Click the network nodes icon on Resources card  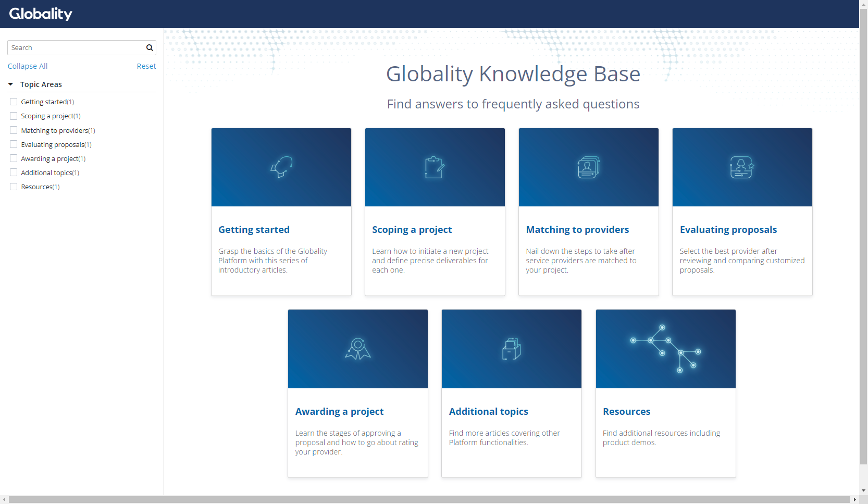click(x=665, y=349)
